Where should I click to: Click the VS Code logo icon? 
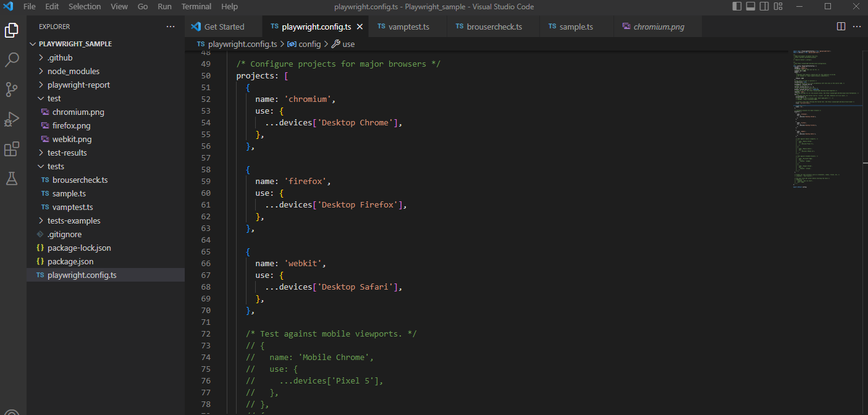tap(9, 7)
